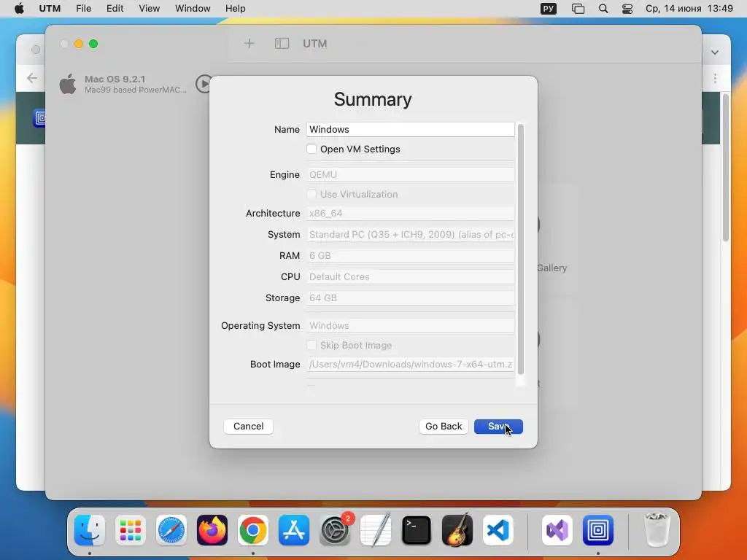Click the green zoom button of UTM window
747x560 pixels.
point(93,44)
